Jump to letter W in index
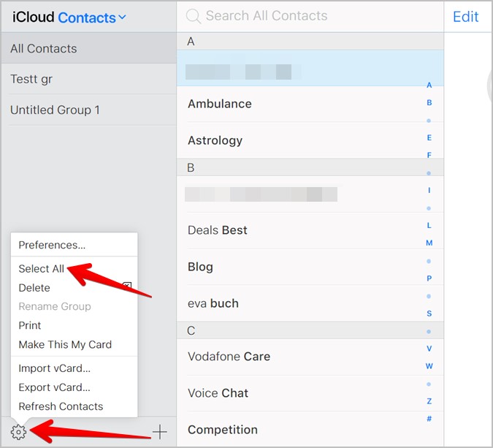The height and width of the screenshot is (448, 493). tap(429, 366)
